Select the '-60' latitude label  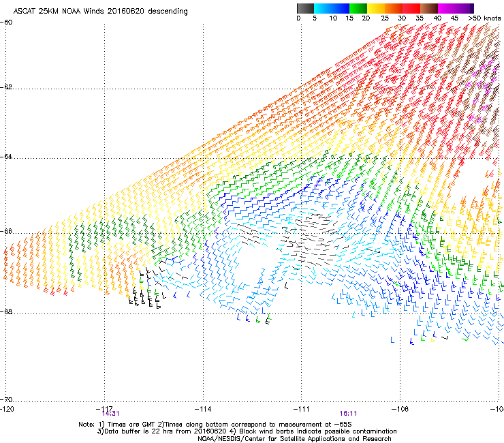(6, 22)
